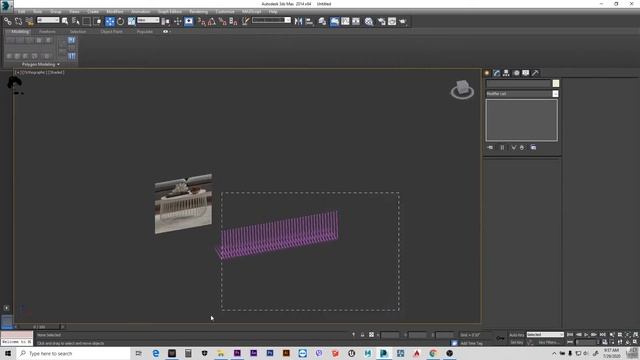Toggle Angle Snap in main toolbar
Image resolution: width=640 pixels, height=360 pixels.
pyautogui.click(x=212, y=21)
